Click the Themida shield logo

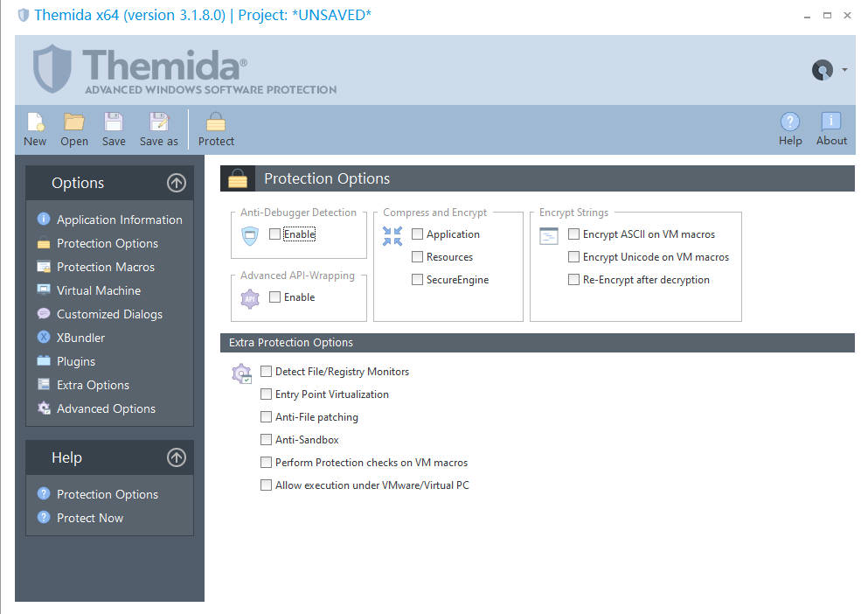[52, 68]
